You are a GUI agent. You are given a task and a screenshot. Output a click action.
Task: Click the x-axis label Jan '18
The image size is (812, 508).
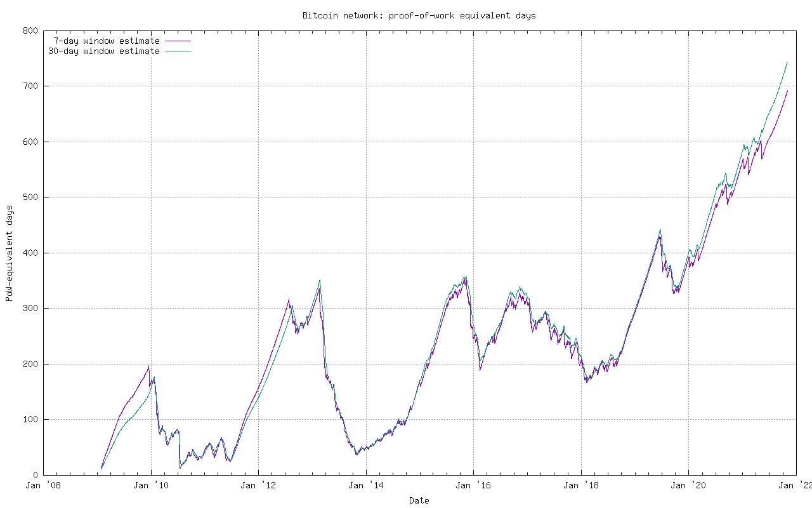581,486
